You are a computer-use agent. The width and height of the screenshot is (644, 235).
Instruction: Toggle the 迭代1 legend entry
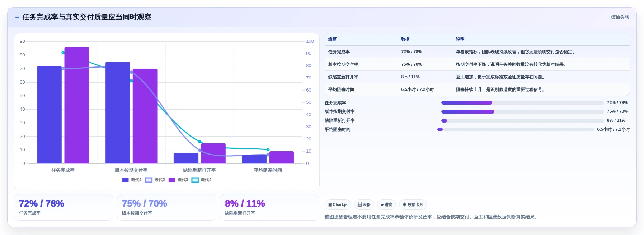(x=132, y=180)
